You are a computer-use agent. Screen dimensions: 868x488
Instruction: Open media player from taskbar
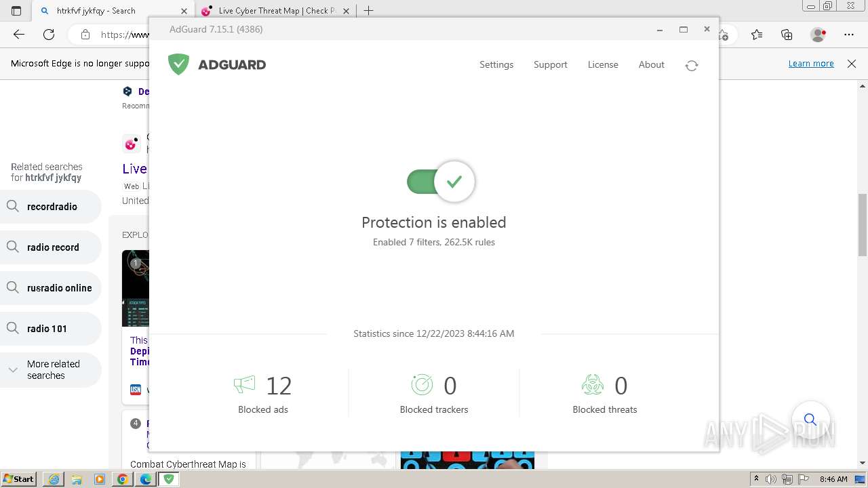coord(100,479)
